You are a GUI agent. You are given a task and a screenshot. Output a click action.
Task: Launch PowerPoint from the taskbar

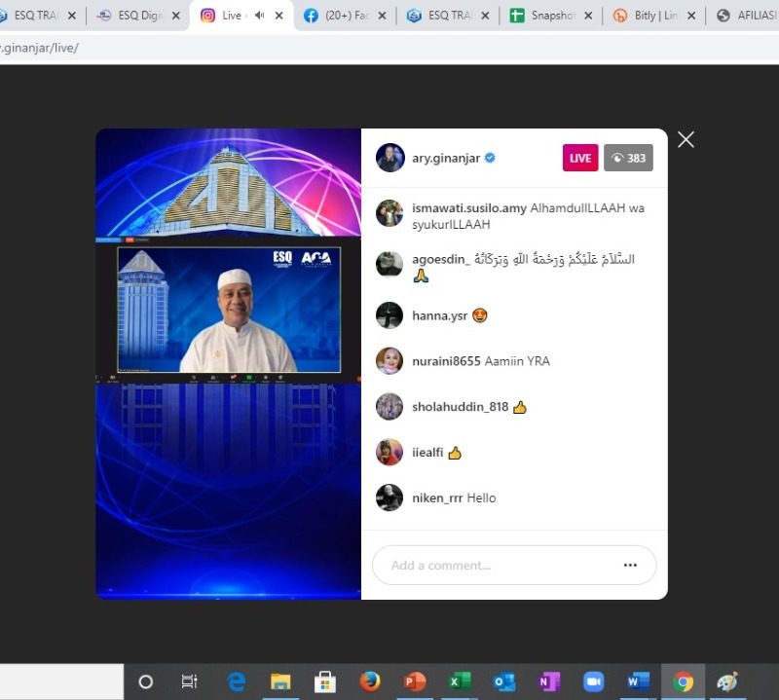(x=415, y=682)
